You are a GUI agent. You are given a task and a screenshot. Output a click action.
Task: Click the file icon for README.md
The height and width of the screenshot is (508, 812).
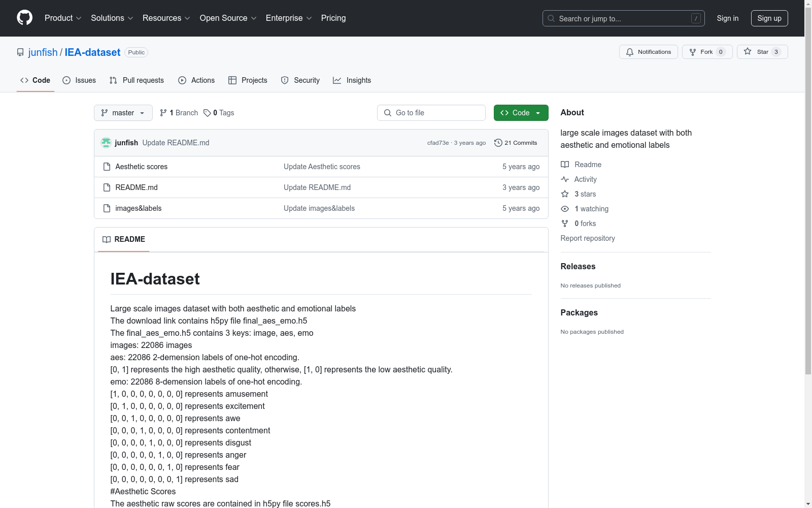coord(107,187)
